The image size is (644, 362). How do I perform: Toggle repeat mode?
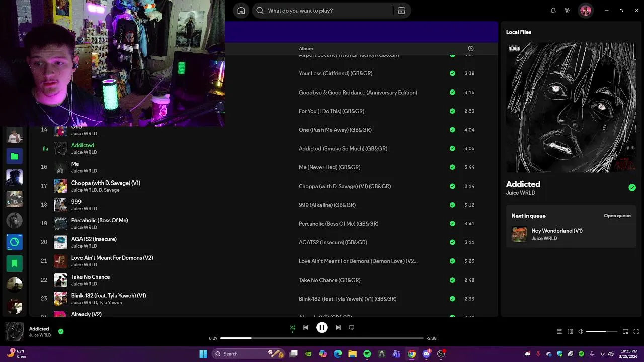tap(352, 327)
